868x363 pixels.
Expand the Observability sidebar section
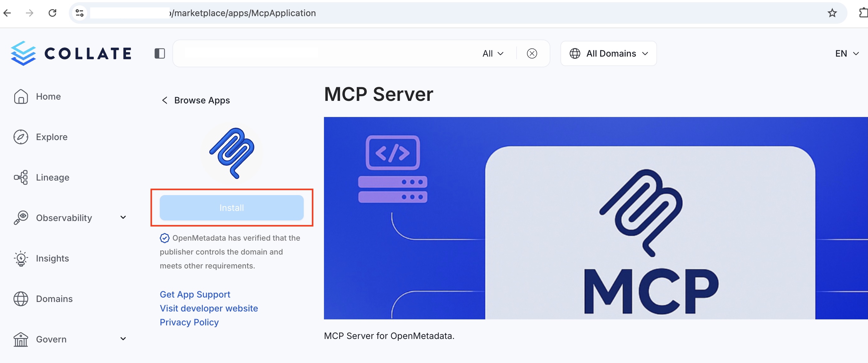(123, 218)
